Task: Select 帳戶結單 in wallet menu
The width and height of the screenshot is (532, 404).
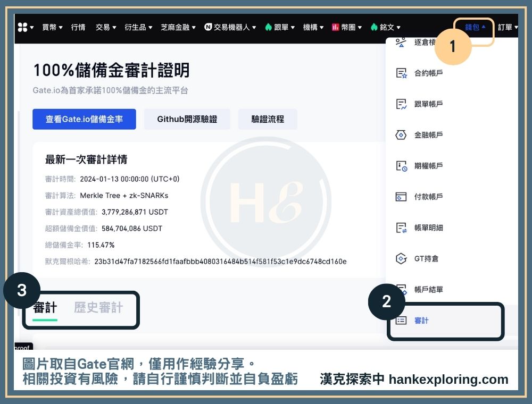Action: click(428, 289)
